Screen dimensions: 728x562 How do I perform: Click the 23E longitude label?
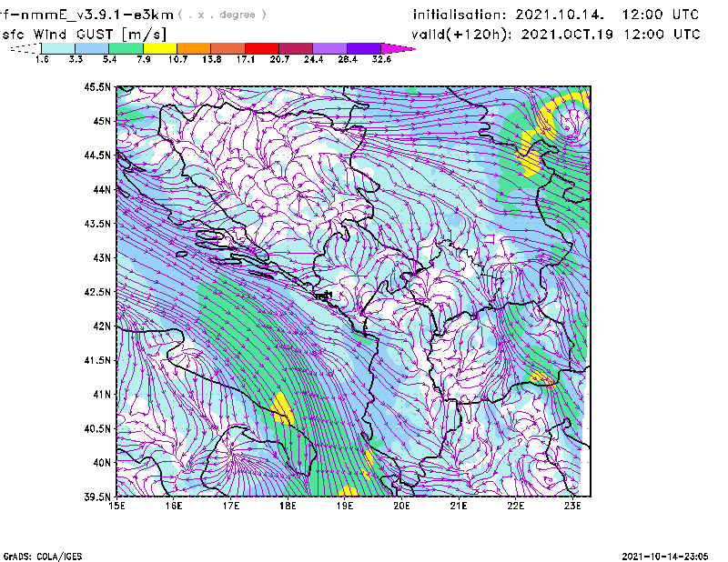point(572,506)
